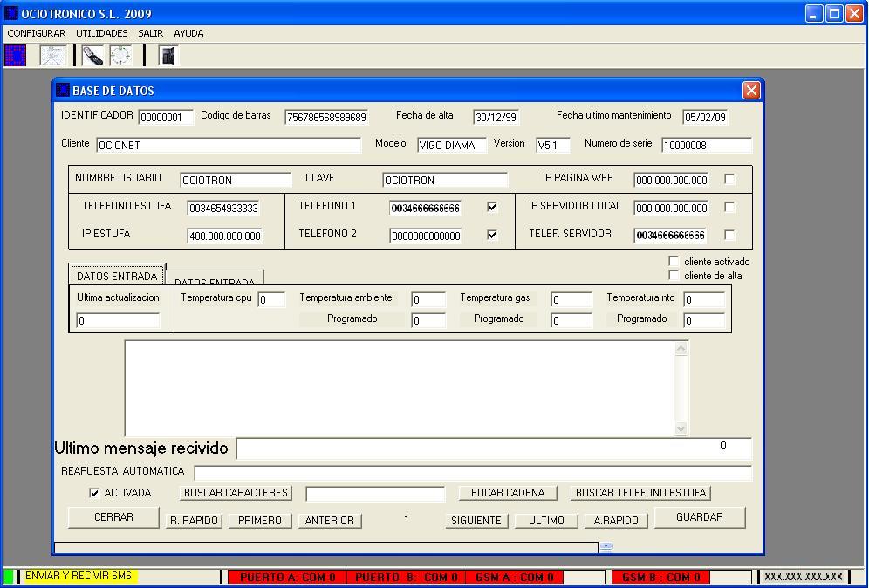Click the CERRAR button

[113, 517]
